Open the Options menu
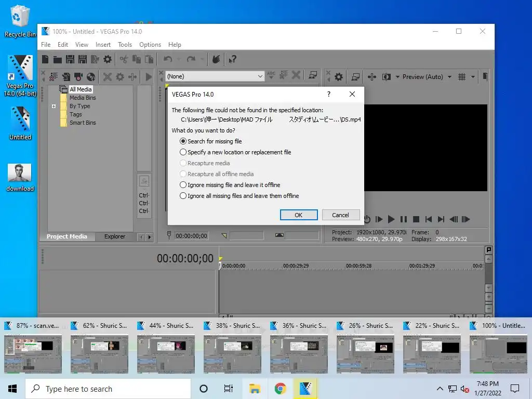The image size is (532, 399). [150, 45]
